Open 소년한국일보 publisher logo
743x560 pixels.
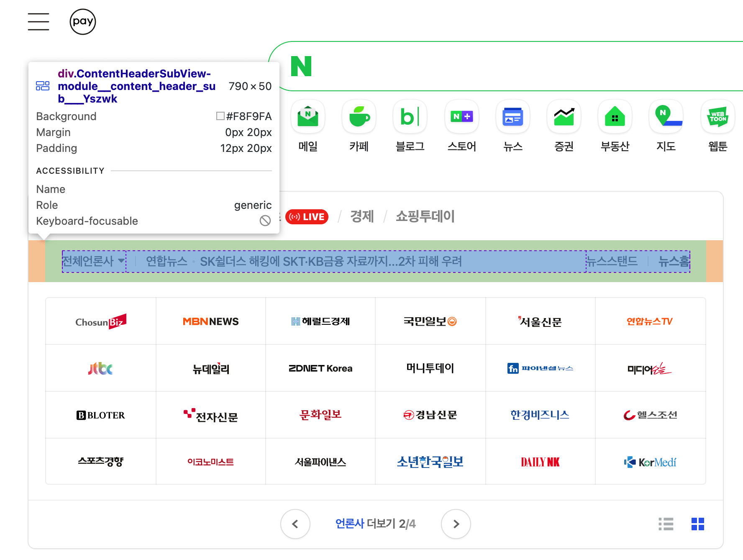tap(430, 462)
